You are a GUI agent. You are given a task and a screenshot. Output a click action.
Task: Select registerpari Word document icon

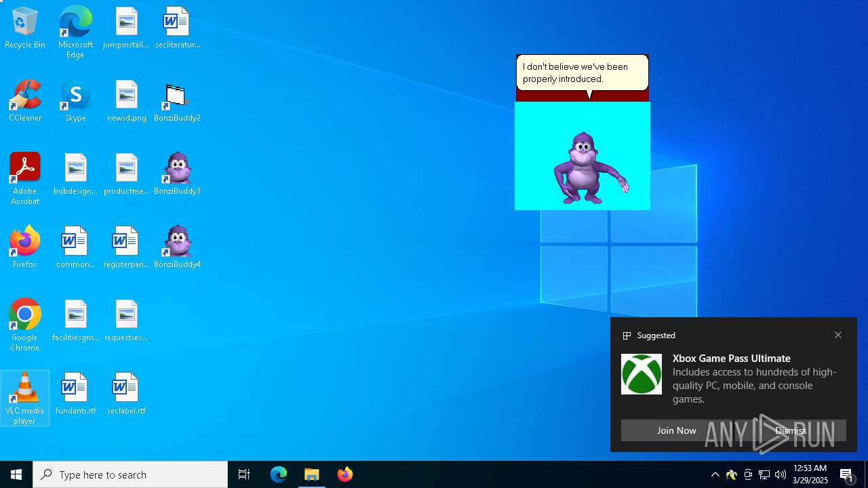pyautogui.click(x=126, y=247)
